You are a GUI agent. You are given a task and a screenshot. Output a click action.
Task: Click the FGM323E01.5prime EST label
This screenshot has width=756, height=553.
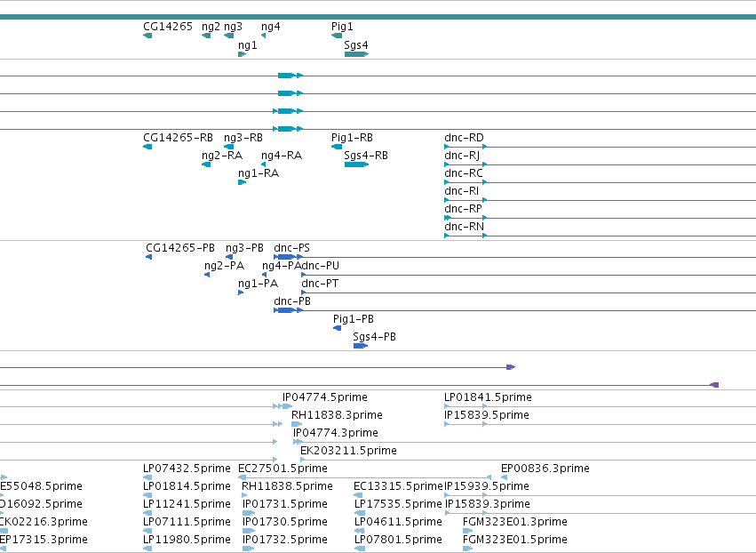click(x=515, y=540)
